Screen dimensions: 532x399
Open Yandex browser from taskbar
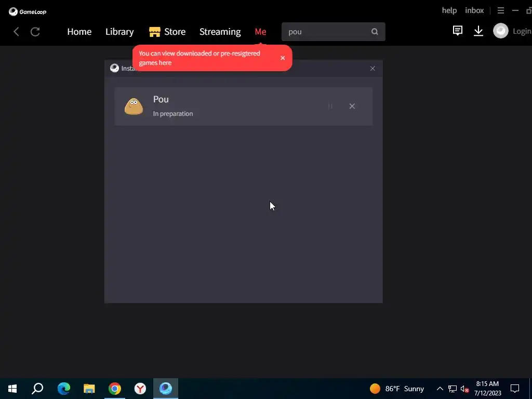[x=140, y=389]
